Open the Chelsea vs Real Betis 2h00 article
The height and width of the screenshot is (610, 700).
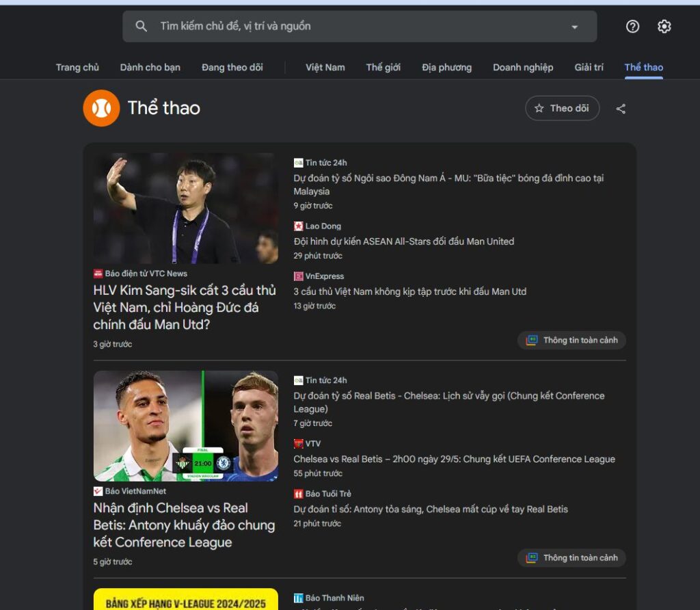[454, 459]
